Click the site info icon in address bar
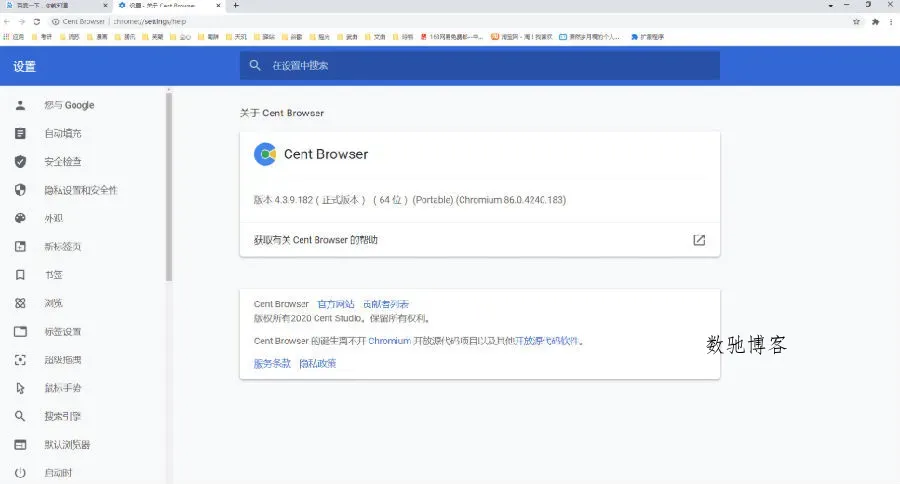Viewport: 900px width, 484px height. coord(55,21)
